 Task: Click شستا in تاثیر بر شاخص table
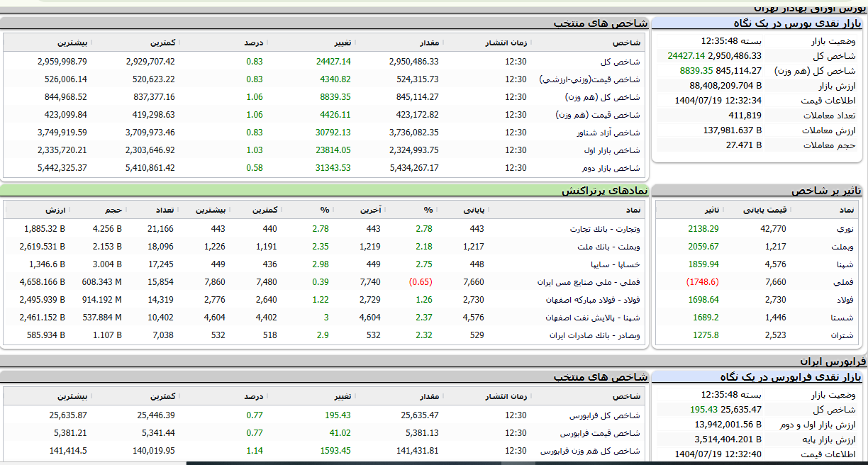(x=844, y=318)
